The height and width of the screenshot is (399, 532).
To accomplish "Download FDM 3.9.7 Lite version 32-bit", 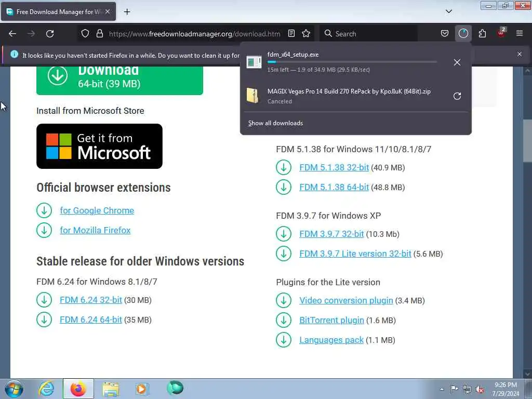I will pos(355,254).
